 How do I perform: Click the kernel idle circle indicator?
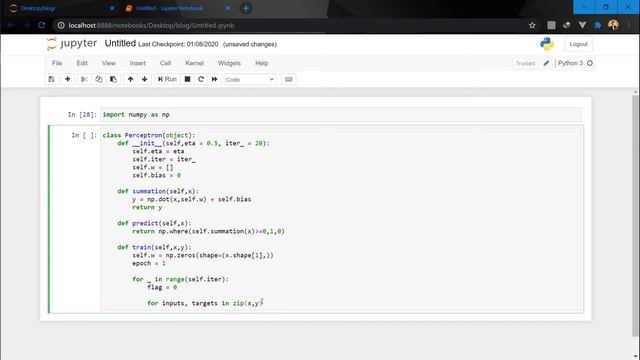pyautogui.click(x=590, y=63)
